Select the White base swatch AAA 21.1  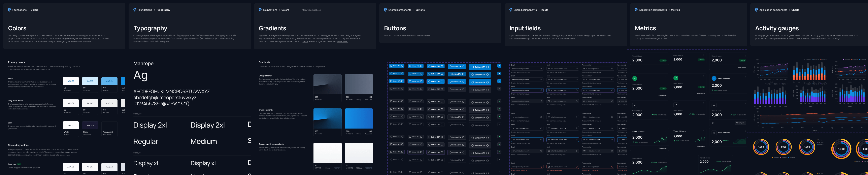(x=71, y=126)
